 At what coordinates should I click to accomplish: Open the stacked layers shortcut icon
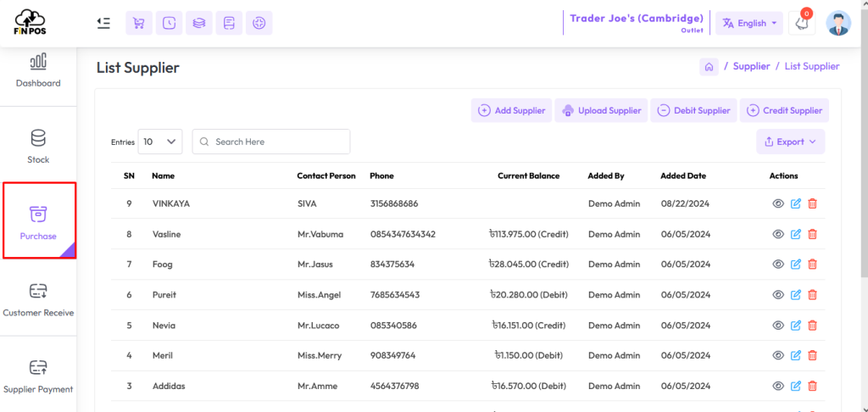pyautogui.click(x=198, y=23)
